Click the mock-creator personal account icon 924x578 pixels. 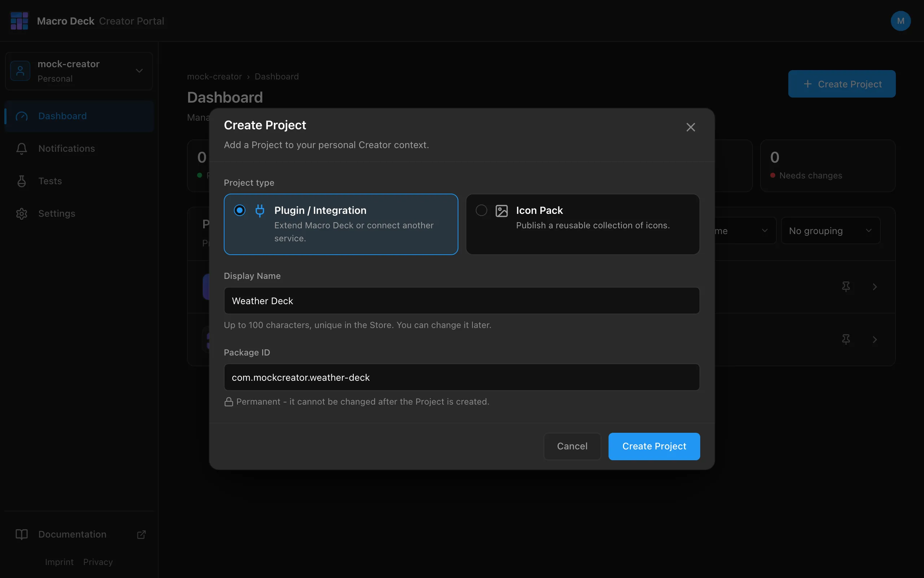tap(20, 71)
